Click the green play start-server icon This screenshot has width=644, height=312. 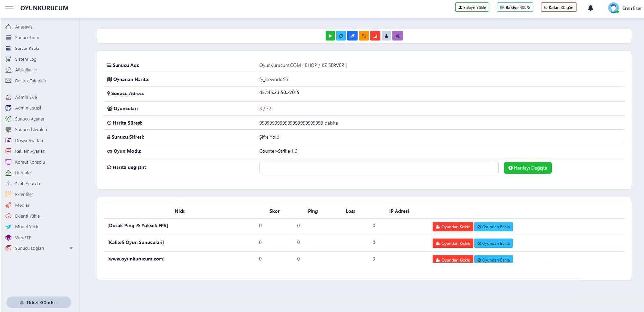tap(330, 36)
